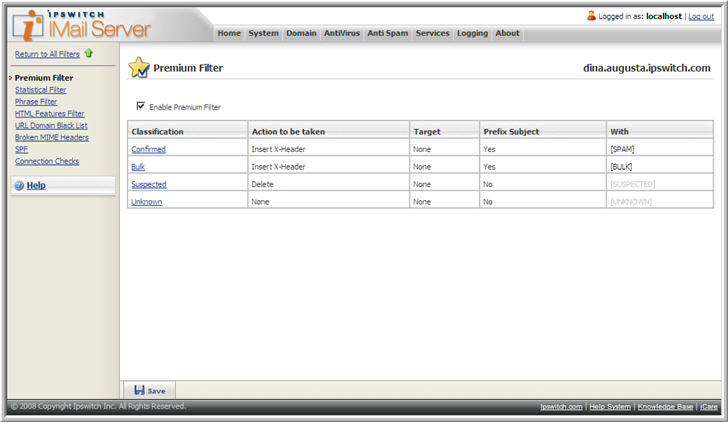Open the Phrase Filter page
This screenshot has width=728, height=422.
click(x=36, y=102)
